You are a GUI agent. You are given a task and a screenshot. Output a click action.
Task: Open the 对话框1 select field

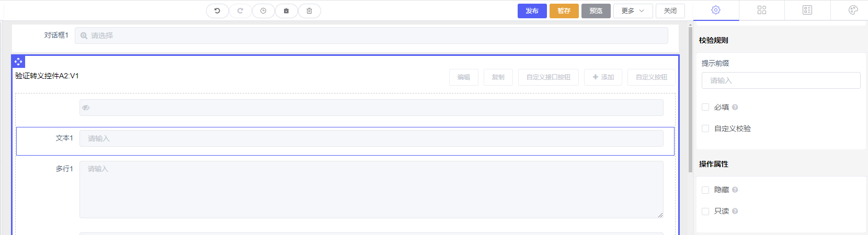(371, 36)
